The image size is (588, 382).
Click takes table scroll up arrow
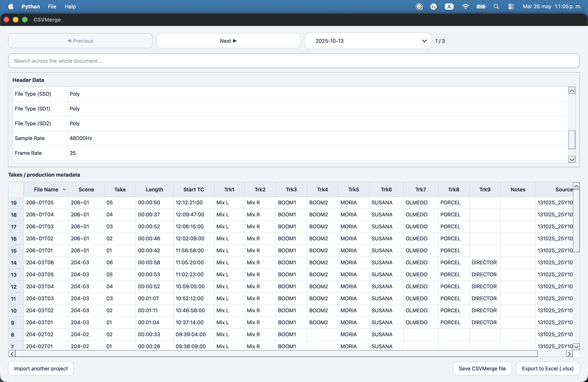click(x=576, y=186)
